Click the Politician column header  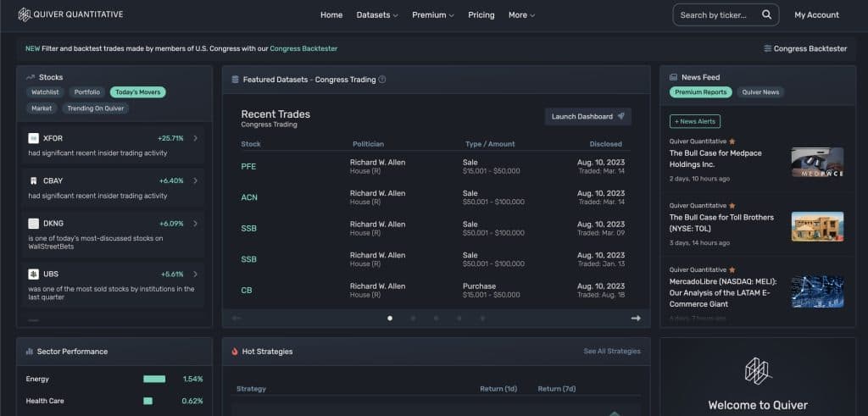coord(368,144)
